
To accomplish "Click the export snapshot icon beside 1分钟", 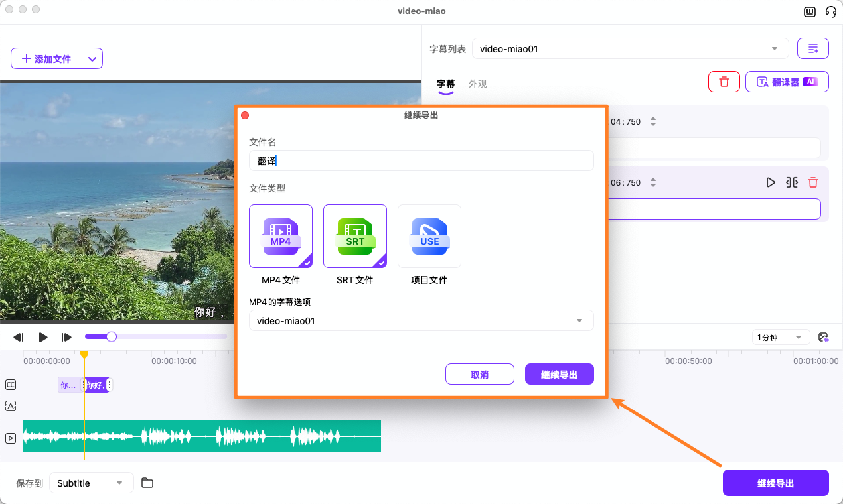I will click(823, 337).
